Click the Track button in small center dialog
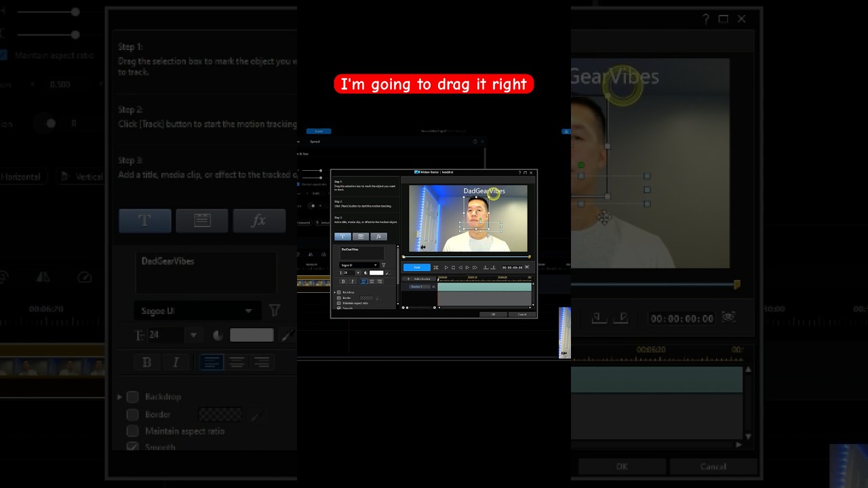Image resolution: width=868 pixels, height=488 pixels. (417, 267)
